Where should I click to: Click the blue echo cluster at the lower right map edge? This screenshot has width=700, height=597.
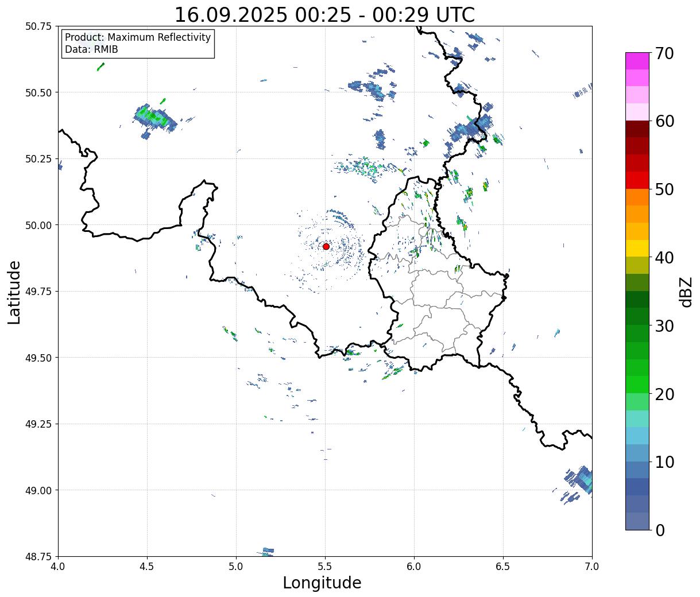pyautogui.click(x=579, y=483)
